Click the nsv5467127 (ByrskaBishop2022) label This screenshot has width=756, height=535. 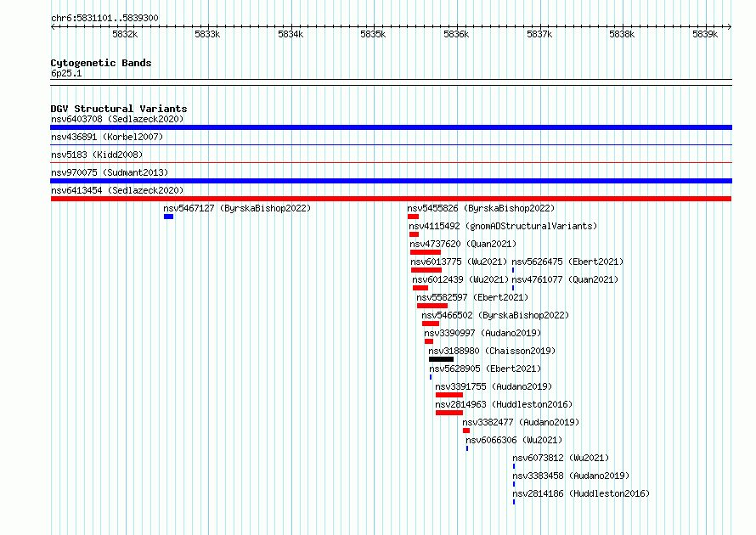coord(237,208)
